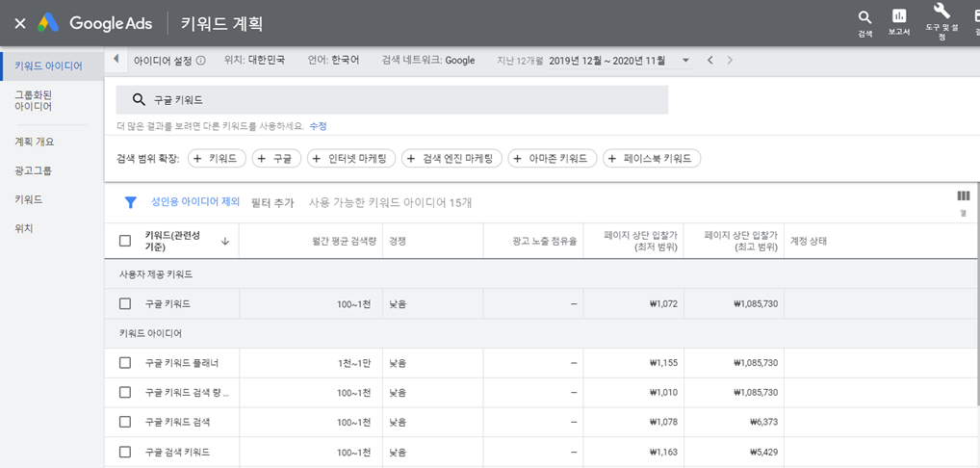Check the 구글 키워드 검색 row checkbox
This screenshot has width=980, height=468.
(125, 422)
